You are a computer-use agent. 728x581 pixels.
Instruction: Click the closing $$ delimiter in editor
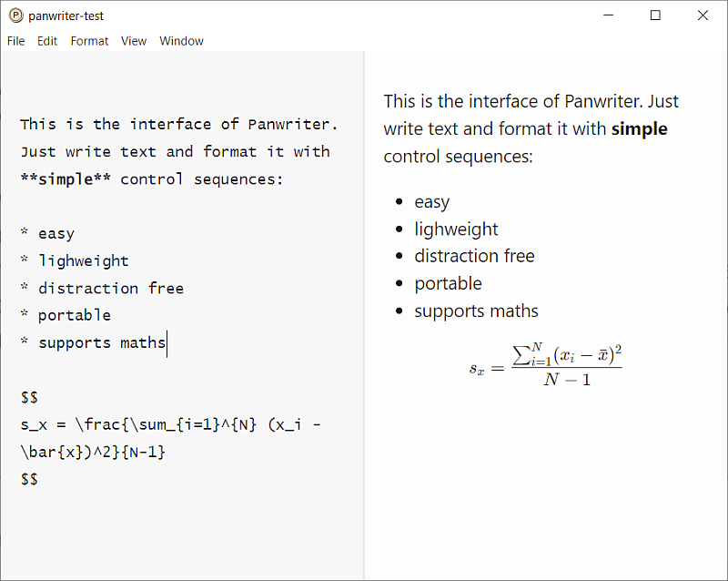point(29,479)
